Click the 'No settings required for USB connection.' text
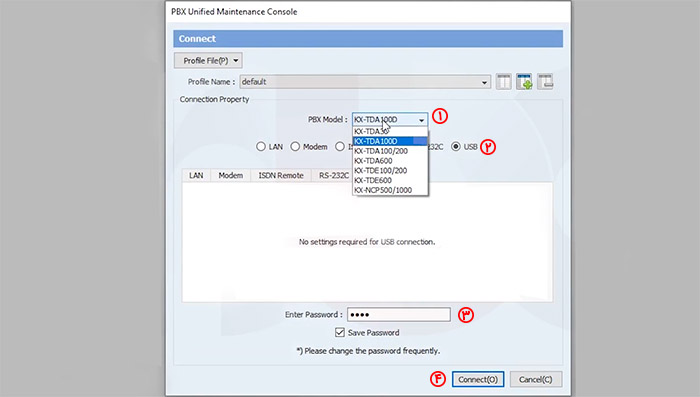Screen dimensions: 700x397 pyautogui.click(x=367, y=242)
